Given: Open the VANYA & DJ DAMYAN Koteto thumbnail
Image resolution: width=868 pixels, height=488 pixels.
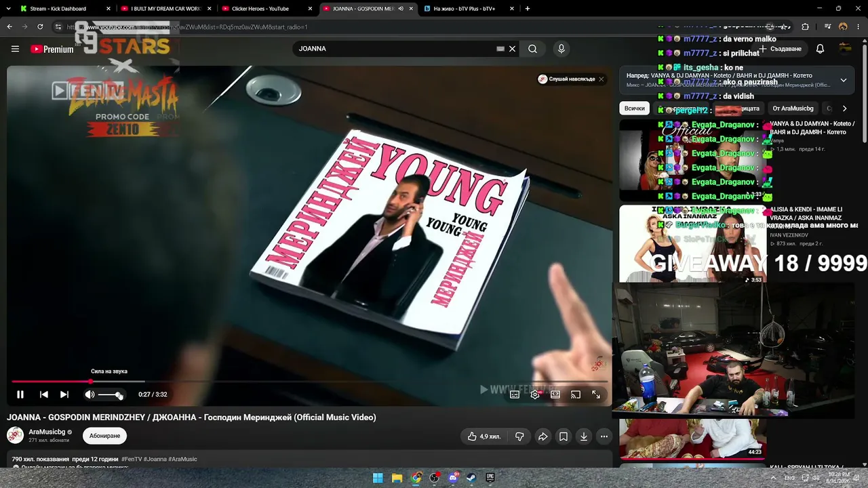Looking at the screenshot, I should pyautogui.click(x=692, y=160).
